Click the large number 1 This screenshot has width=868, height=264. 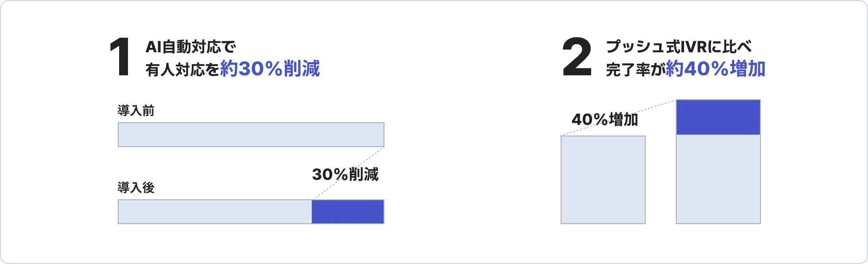[x=120, y=58]
